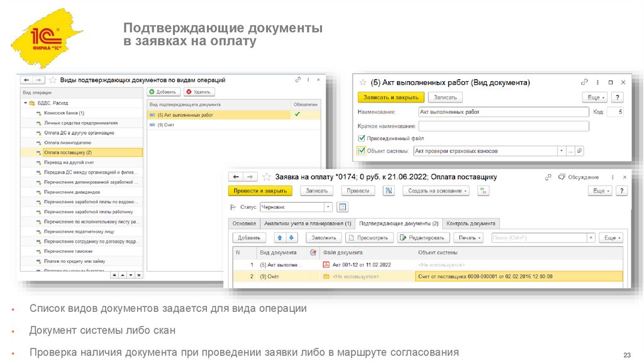Image resolution: width=644 pixels, height=361 pixels.
Task: Jump to first item arrow in operations tree
Action: point(114,275)
